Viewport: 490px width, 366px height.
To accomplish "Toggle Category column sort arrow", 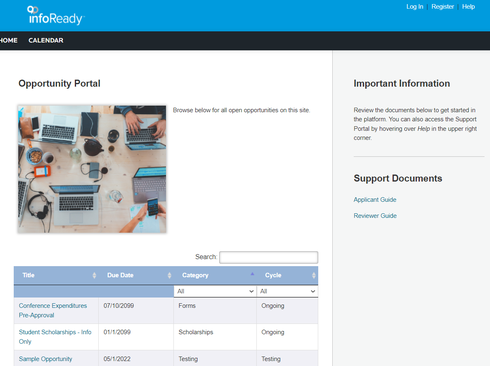I will [252, 274].
